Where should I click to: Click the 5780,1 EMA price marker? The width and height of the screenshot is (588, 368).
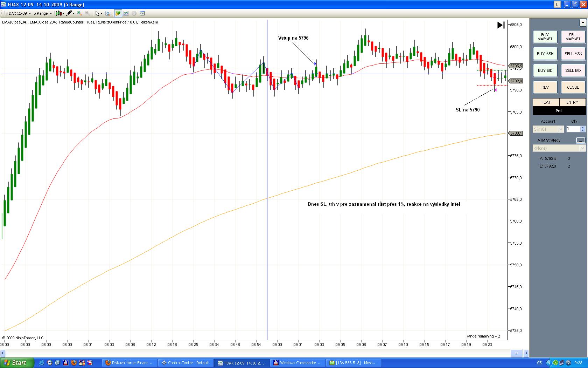tap(515, 133)
